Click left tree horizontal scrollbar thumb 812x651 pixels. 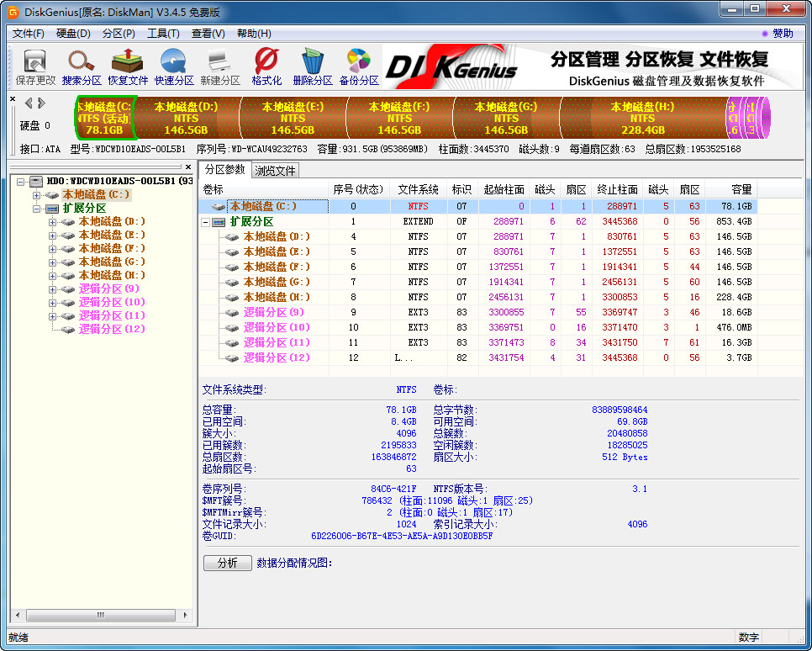click(101, 615)
